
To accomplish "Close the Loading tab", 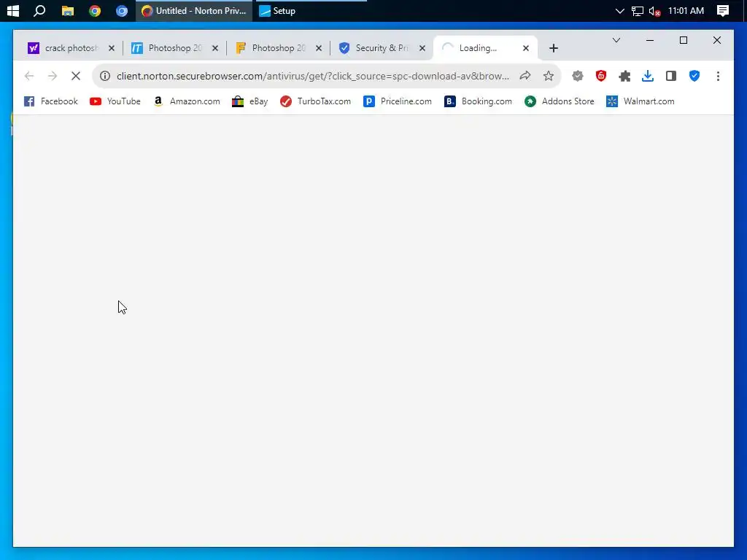I will (x=526, y=48).
